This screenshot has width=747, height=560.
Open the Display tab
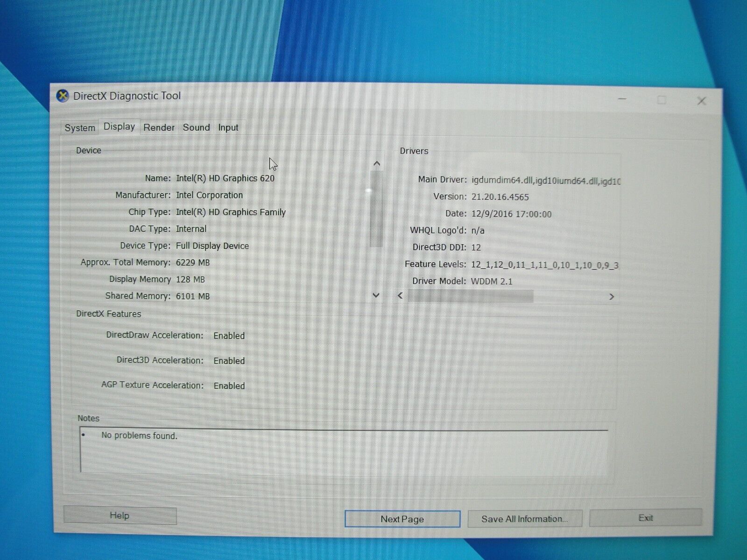119,126
